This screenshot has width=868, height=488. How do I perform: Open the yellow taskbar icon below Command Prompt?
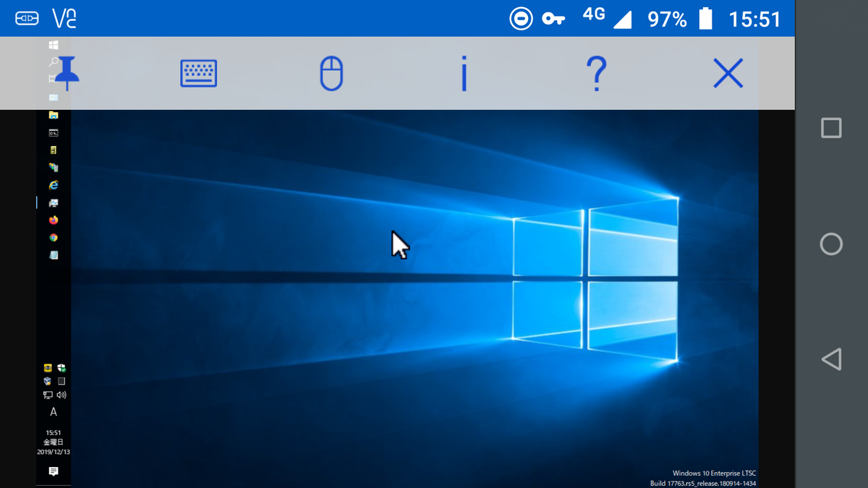click(54, 150)
